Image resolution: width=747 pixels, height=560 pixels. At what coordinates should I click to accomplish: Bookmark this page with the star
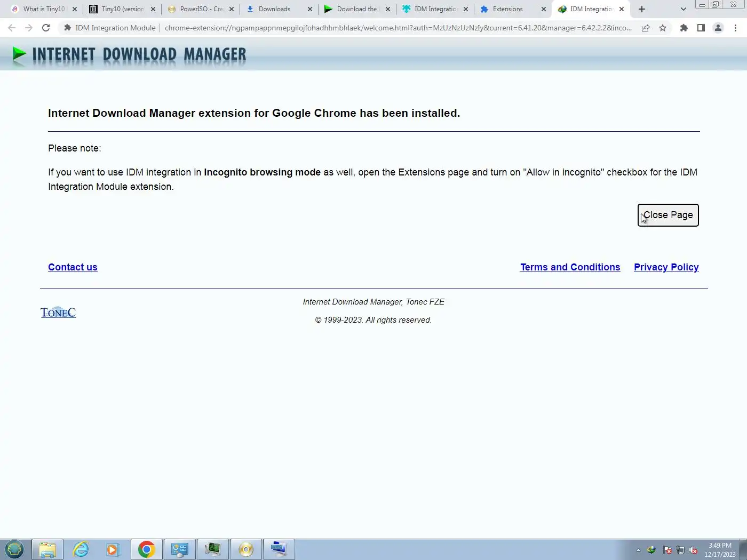tap(663, 28)
